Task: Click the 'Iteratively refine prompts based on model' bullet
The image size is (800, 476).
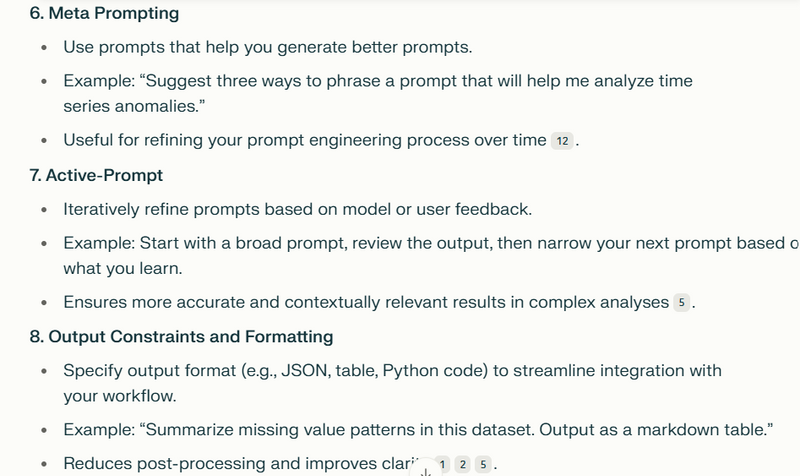Action: point(297,209)
